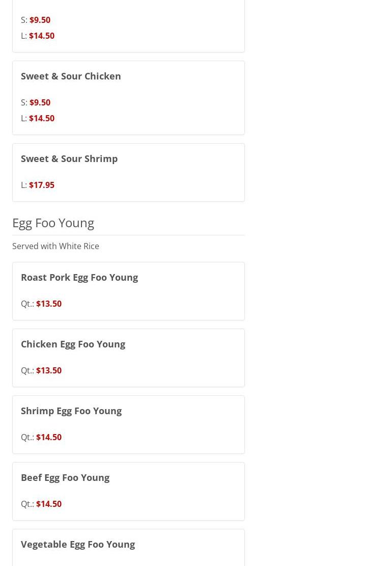This screenshot has height=566, width=392.
Task: Select Chicken Egg Foo Young $13.50 price
Action: pyautogui.click(x=49, y=370)
